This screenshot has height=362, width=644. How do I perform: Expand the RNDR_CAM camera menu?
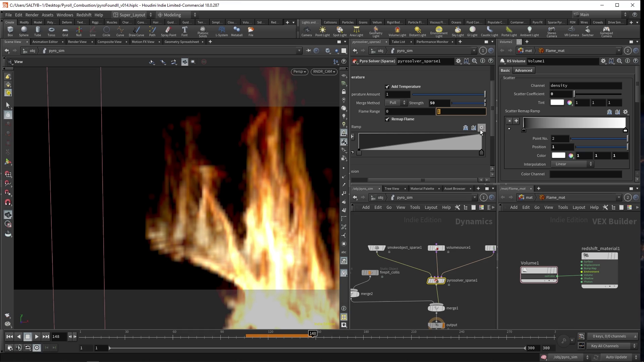click(x=324, y=71)
